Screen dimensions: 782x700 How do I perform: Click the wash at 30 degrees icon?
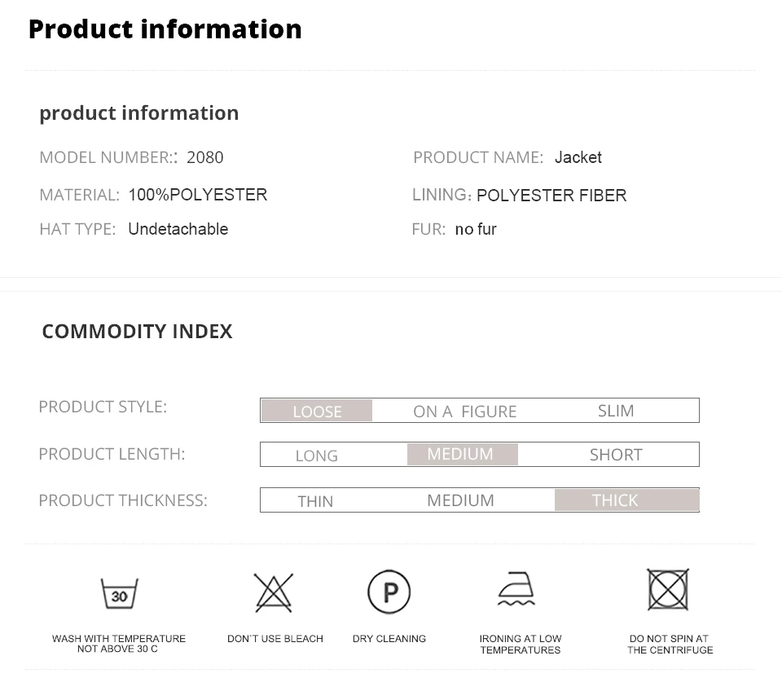click(x=119, y=592)
